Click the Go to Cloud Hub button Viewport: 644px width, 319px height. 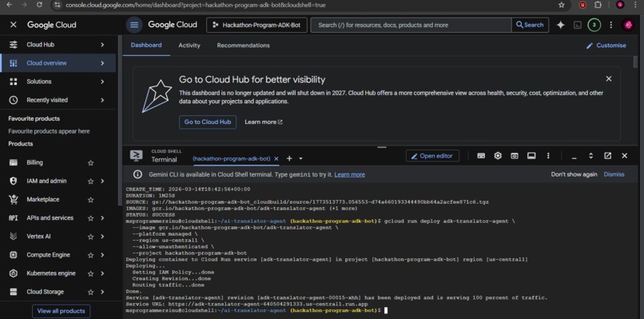point(208,122)
